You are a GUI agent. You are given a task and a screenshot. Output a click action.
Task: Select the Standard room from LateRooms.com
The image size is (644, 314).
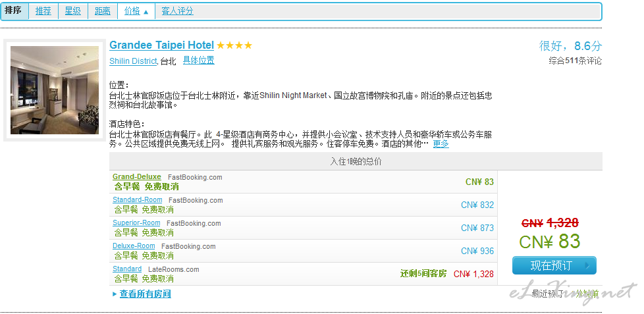127,269
